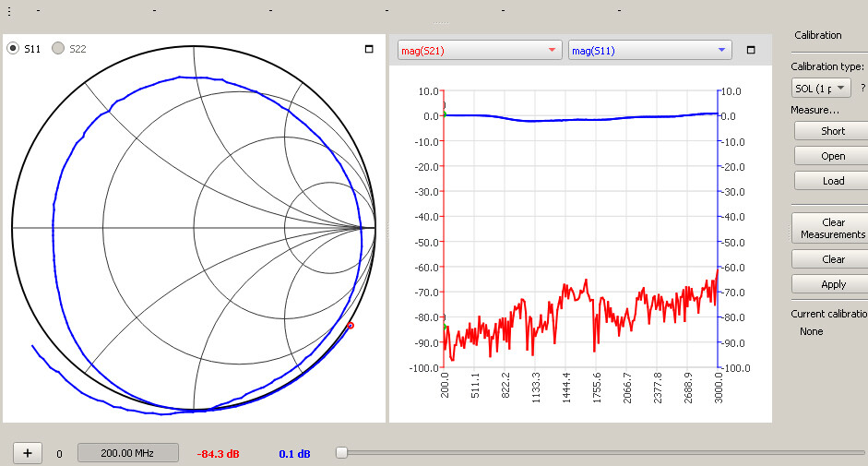This screenshot has width=868, height=466.
Task: Click the Calibration panel title
Action: (x=817, y=35)
